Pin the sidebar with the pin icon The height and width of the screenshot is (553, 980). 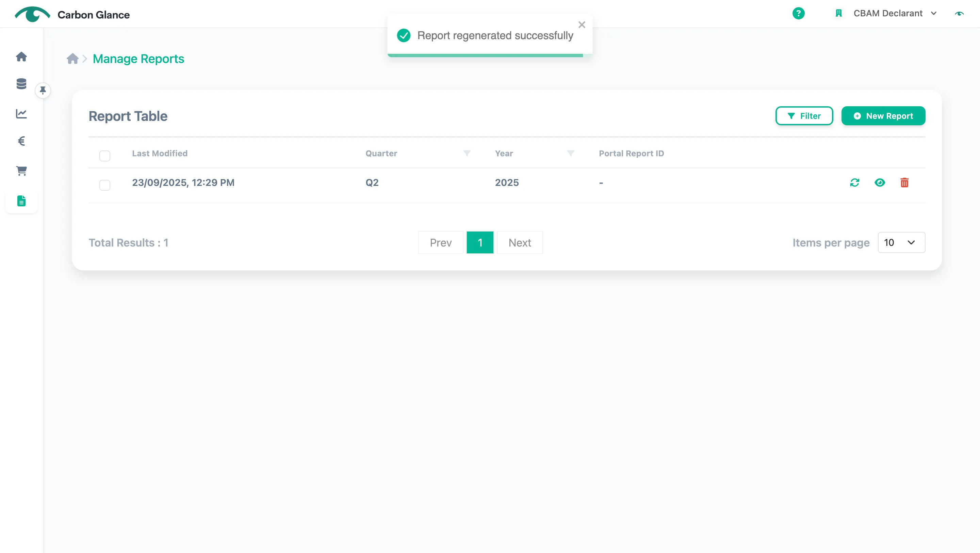point(43,90)
